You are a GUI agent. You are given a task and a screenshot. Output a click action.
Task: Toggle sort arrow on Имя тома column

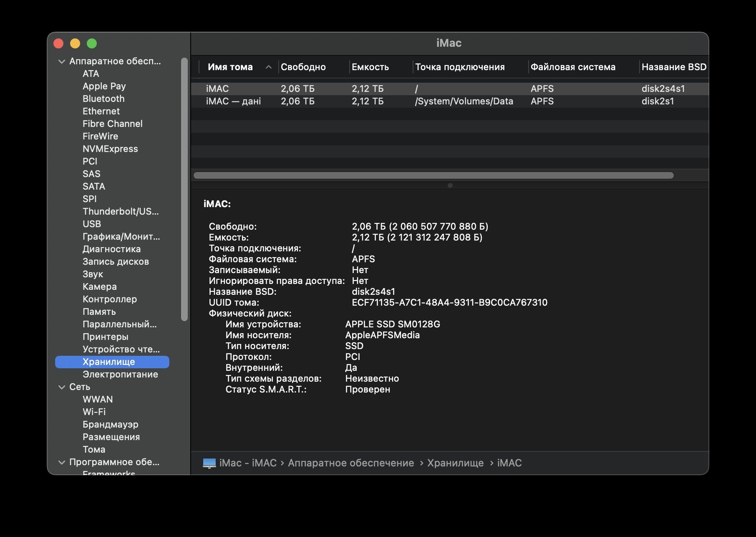tap(269, 67)
